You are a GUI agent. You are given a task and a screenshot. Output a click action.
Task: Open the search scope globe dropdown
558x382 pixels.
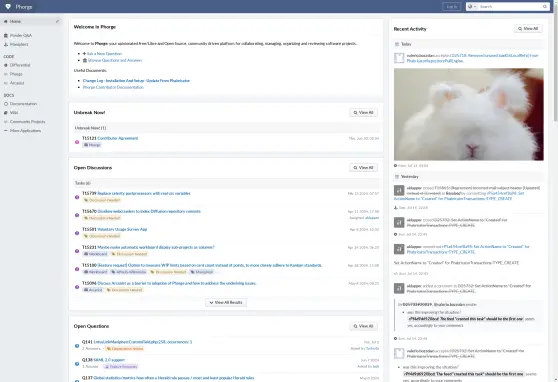tap(472, 6)
